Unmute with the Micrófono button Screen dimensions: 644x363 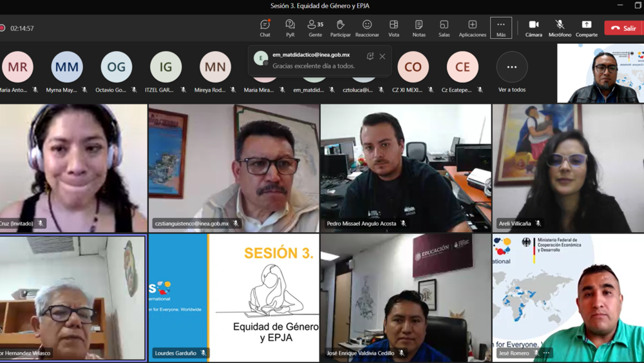pyautogui.click(x=560, y=28)
